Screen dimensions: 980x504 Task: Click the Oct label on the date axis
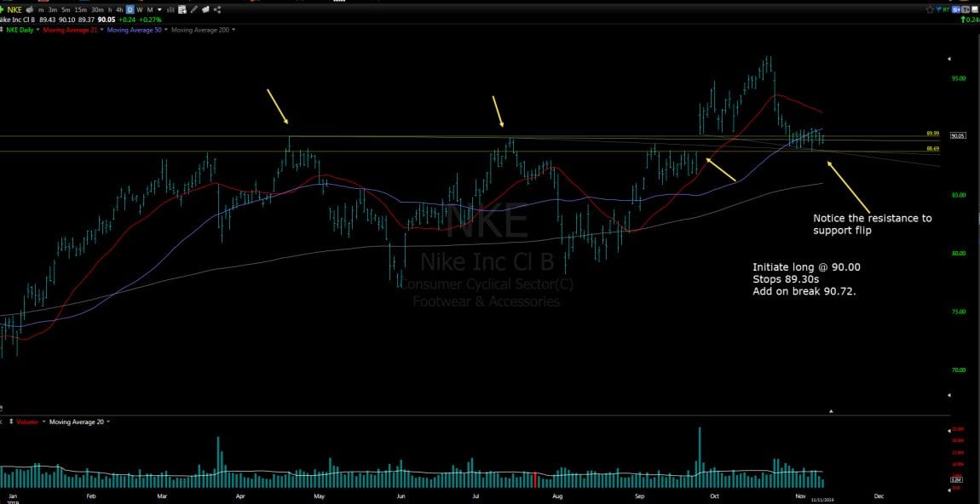[x=714, y=496]
